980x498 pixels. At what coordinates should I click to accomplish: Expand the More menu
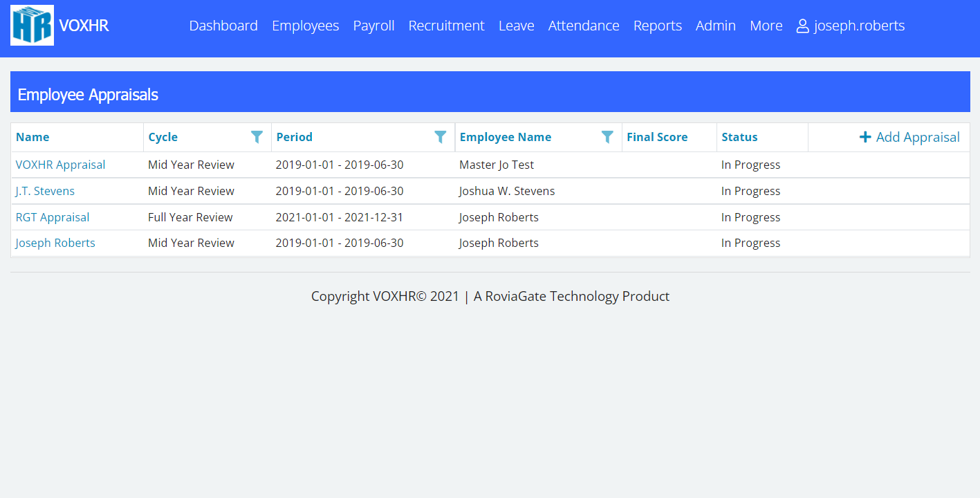766,26
